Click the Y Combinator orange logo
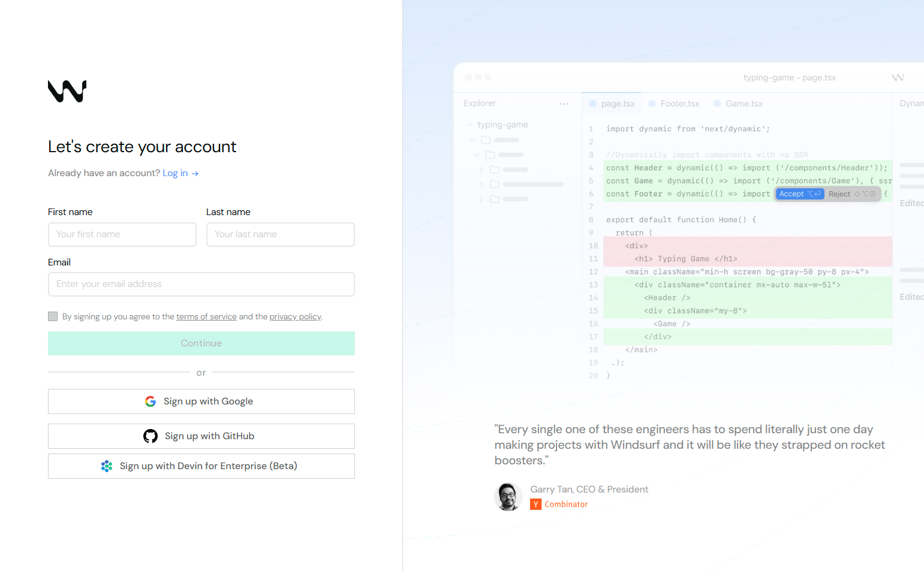Image resolution: width=924 pixels, height=571 pixels. (x=535, y=504)
